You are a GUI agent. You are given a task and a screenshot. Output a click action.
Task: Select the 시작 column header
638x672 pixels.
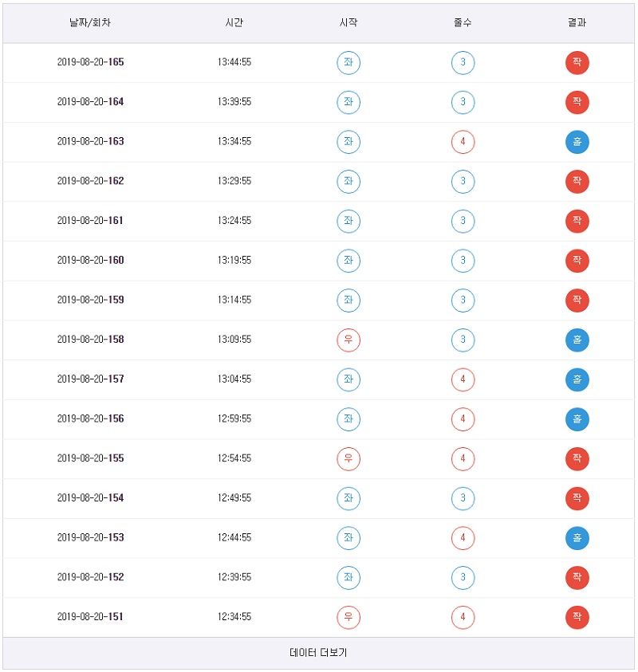[349, 23]
